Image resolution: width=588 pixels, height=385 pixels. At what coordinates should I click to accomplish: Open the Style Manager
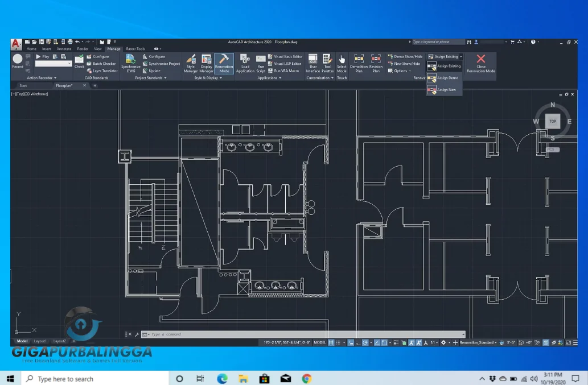tap(191, 63)
